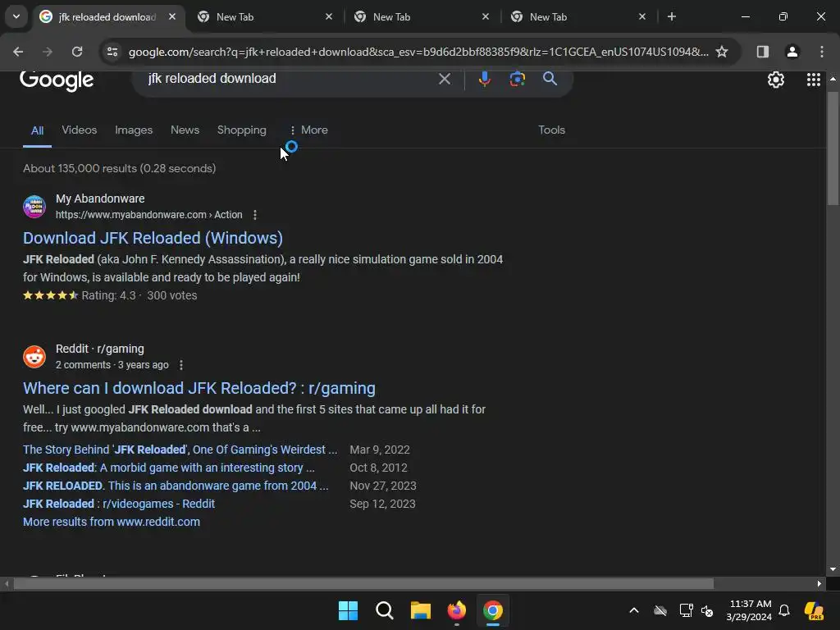Image resolution: width=840 pixels, height=630 pixels.
Task: Select the All results tab
Action: 37,130
